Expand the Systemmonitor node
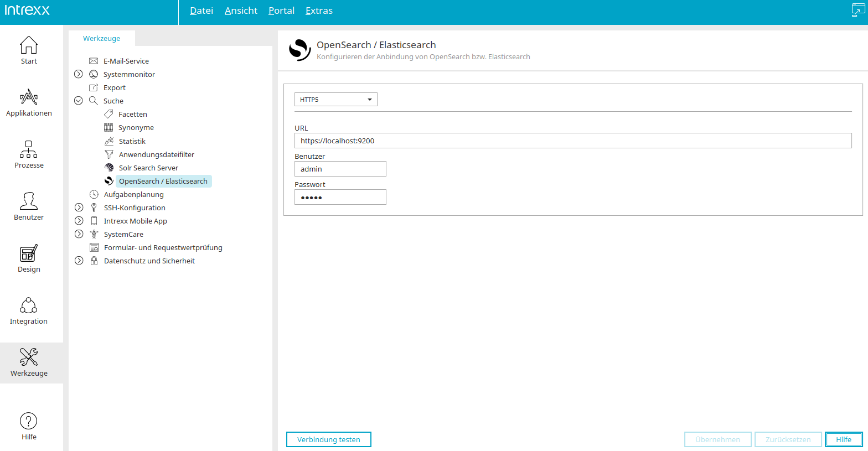Viewport: 868px width, 451px height. (x=79, y=74)
